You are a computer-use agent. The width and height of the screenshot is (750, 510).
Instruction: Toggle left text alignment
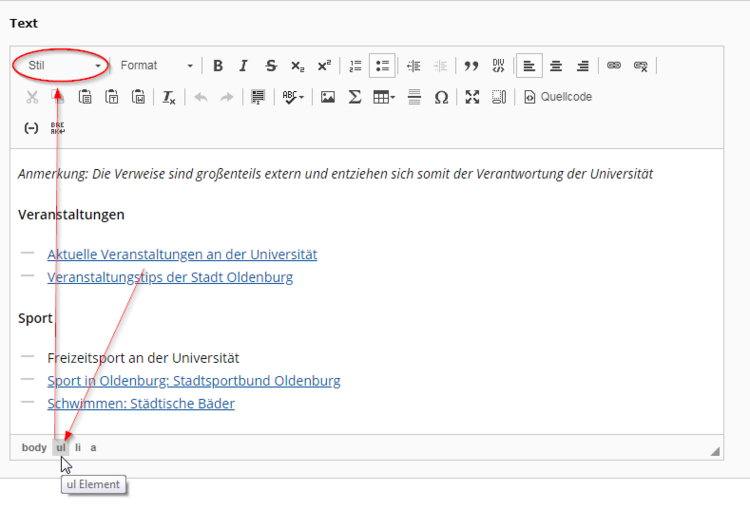[x=529, y=66]
